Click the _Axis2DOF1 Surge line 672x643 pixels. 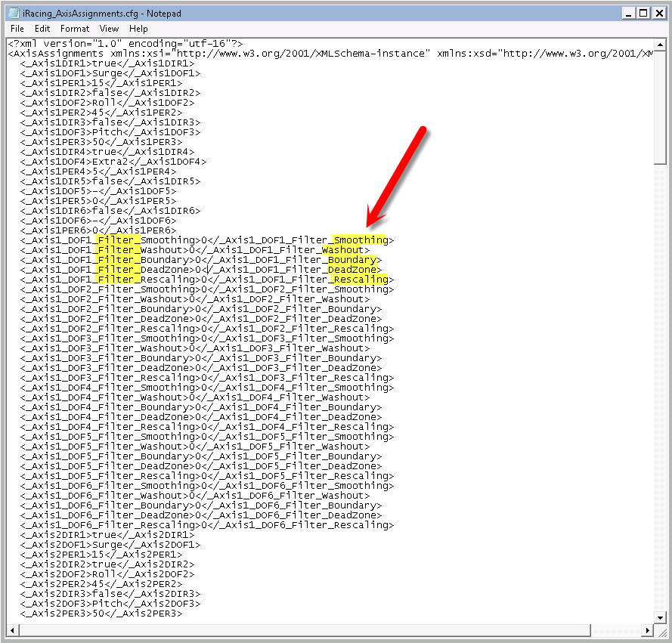[x=110, y=545]
